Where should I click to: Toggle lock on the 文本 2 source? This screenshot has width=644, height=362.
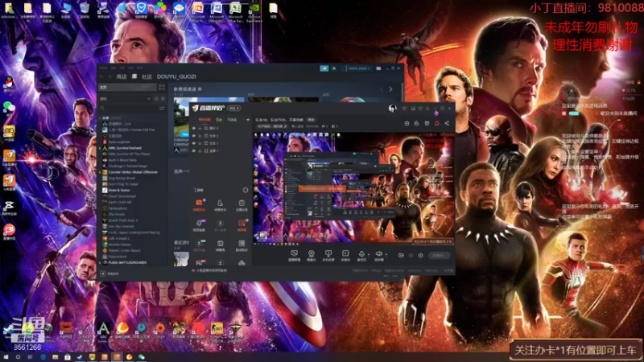tap(200, 136)
